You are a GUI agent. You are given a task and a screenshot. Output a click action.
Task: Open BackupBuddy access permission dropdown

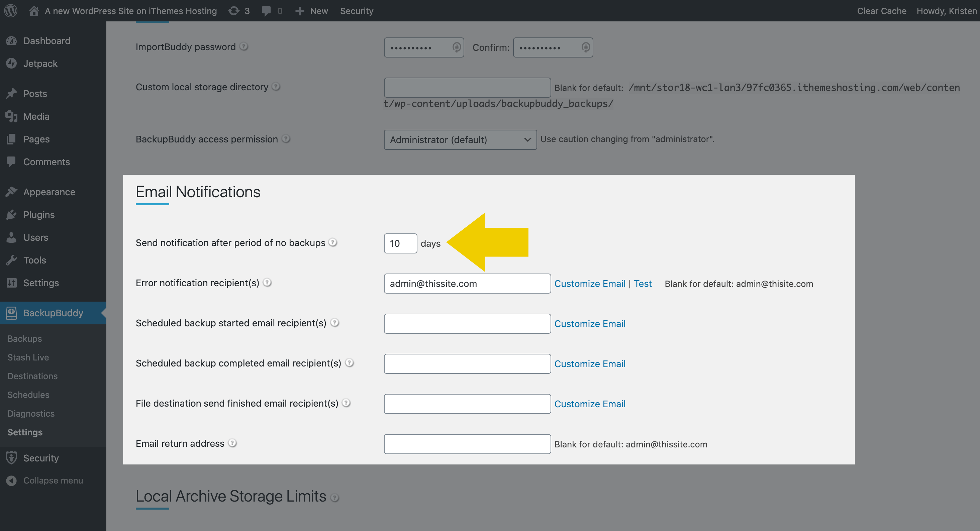460,139
